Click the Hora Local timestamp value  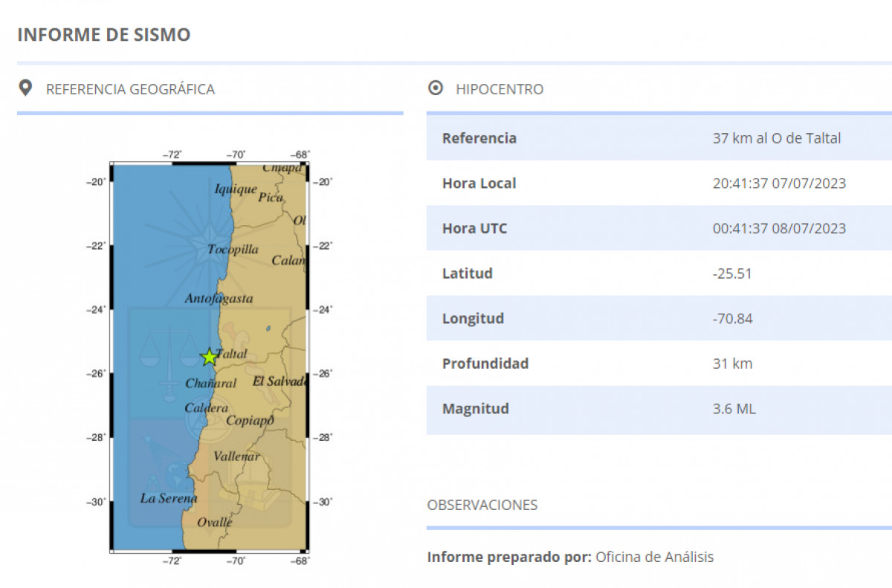pos(779,184)
